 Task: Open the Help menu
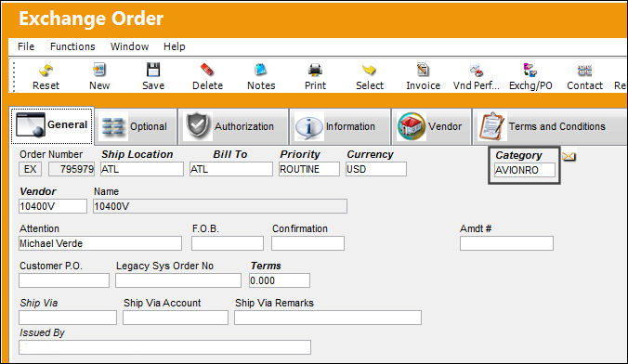(175, 46)
